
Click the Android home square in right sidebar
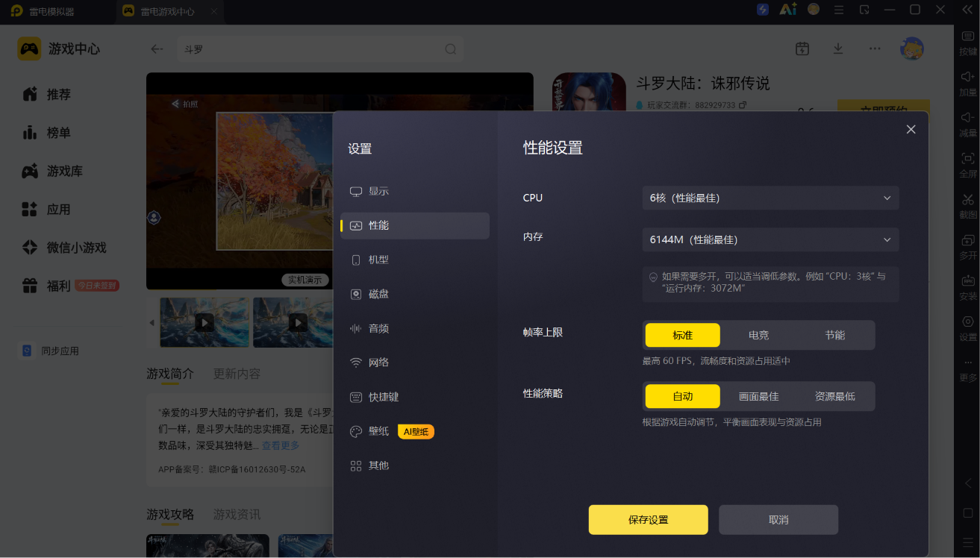968,513
